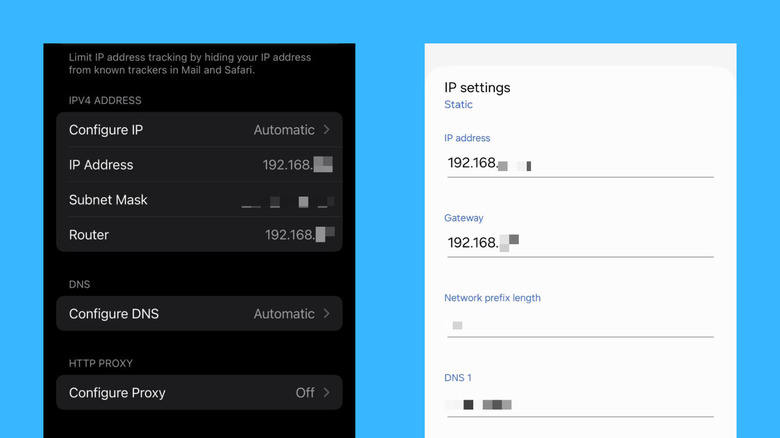
Task: Click the Network prefix length field
Action: (x=580, y=324)
